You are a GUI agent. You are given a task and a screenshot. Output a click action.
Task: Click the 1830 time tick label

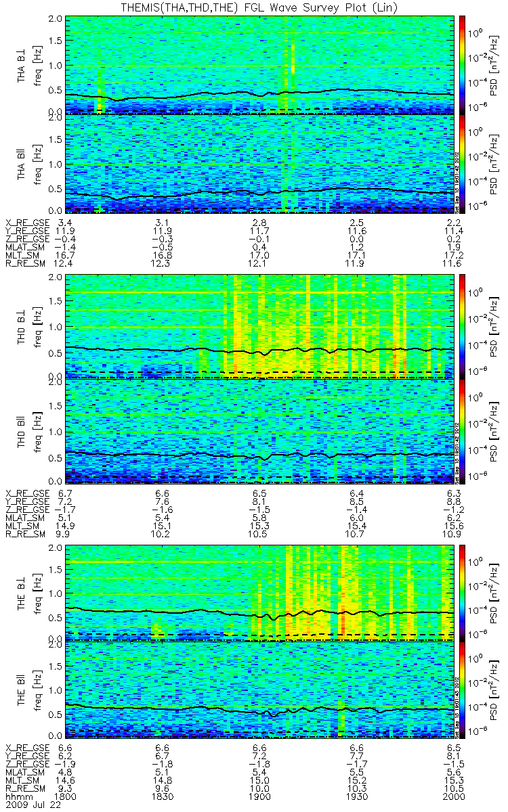click(x=163, y=797)
